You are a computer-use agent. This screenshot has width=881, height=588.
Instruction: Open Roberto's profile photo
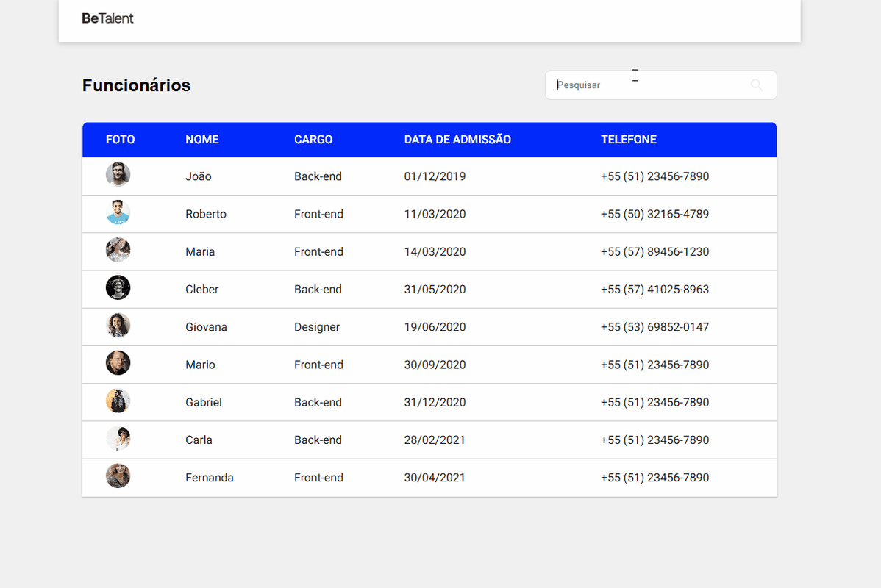(118, 212)
